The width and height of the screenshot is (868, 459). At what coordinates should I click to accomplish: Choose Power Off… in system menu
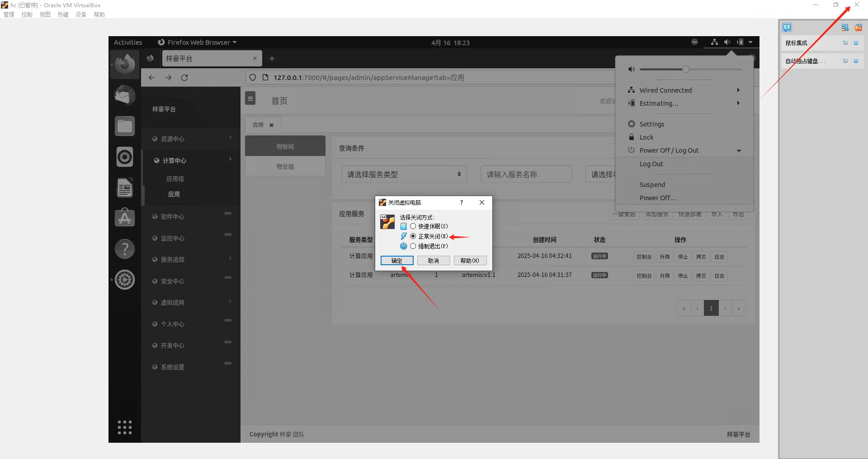tap(658, 198)
